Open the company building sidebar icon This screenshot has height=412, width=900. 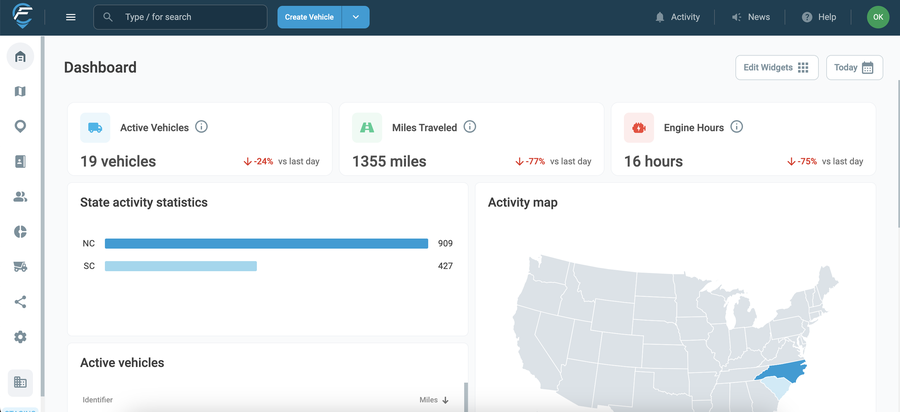[20, 383]
